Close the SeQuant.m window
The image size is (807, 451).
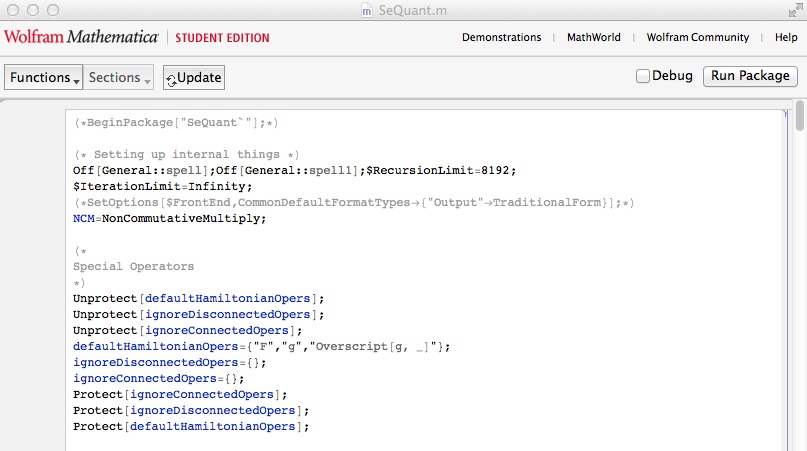(x=12, y=10)
